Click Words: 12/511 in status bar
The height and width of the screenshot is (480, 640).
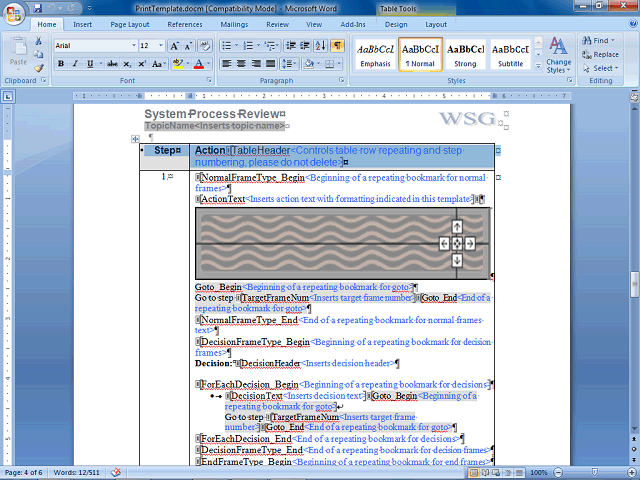click(x=76, y=473)
